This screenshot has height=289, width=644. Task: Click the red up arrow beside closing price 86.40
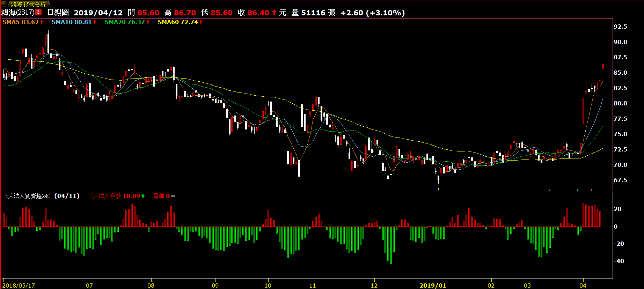click(x=274, y=13)
